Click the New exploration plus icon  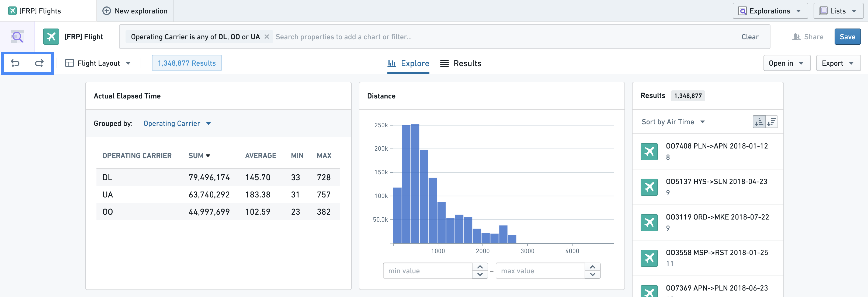[x=106, y=11]
